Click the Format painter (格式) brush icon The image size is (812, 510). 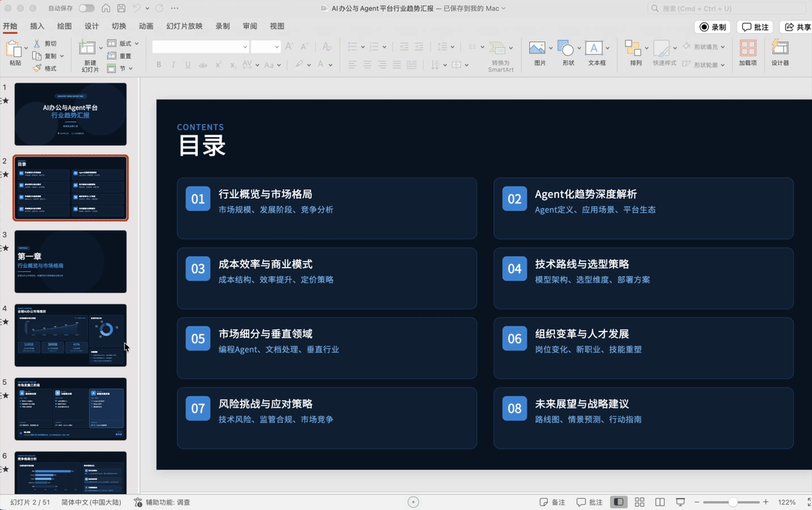click(x=37, y=68)
